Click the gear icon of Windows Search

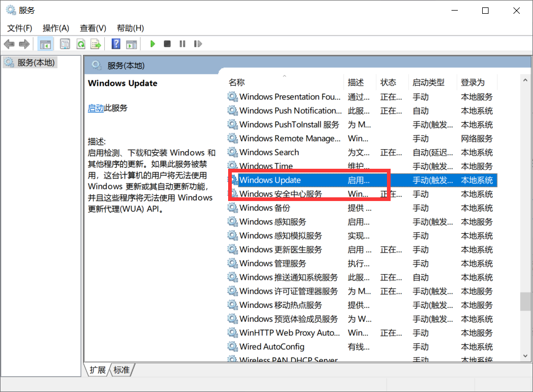[x=232, y=152]
